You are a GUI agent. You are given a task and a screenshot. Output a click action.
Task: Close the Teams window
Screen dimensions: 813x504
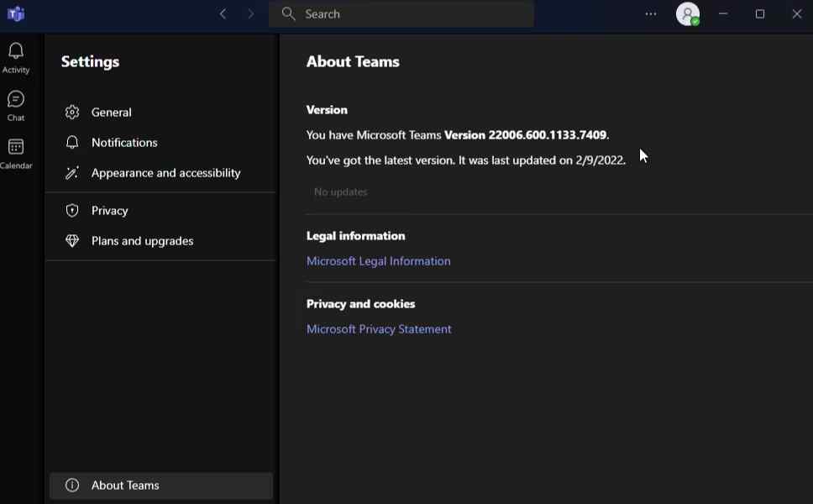tap(797, 14)
